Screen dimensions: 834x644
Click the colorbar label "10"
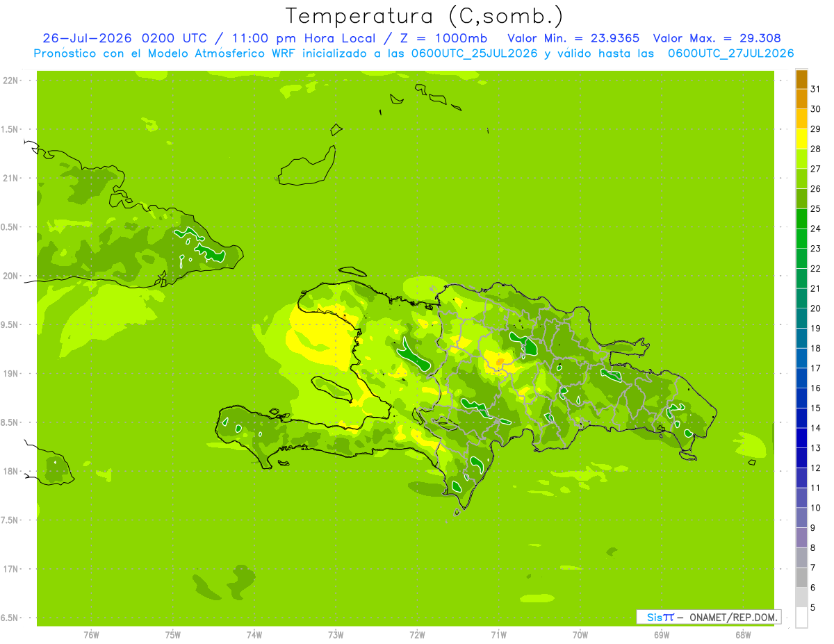click(816, 508)
